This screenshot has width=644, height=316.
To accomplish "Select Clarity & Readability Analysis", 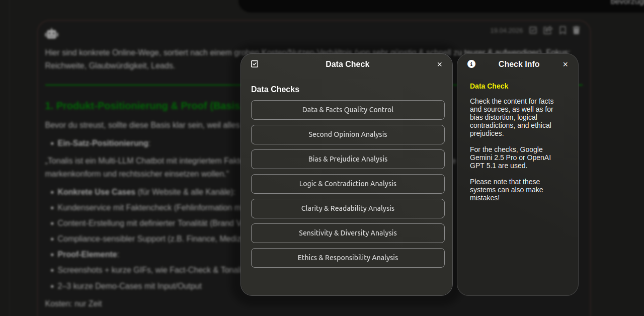I will [x=348, y=208].
